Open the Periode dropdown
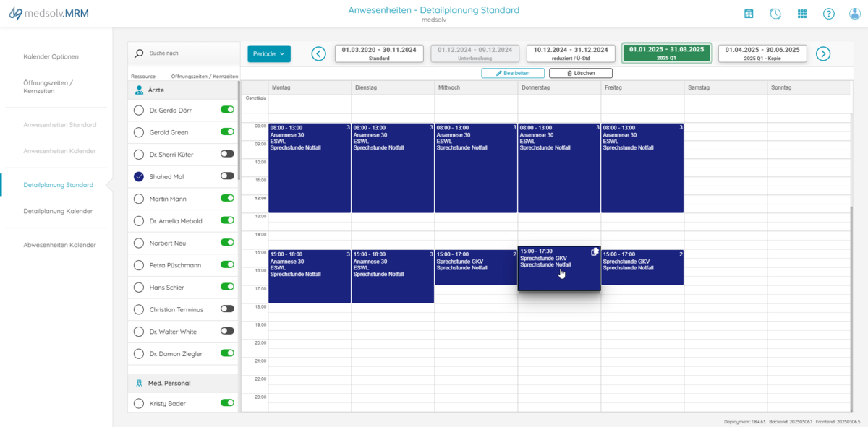This screenshot has height=427, width=868. pos(269,53)
